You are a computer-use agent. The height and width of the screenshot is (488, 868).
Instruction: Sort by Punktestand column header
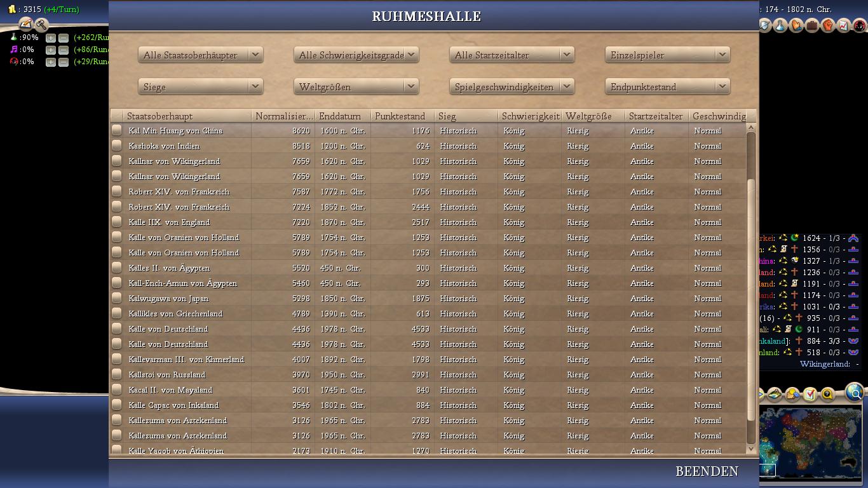tap(402, 116)
